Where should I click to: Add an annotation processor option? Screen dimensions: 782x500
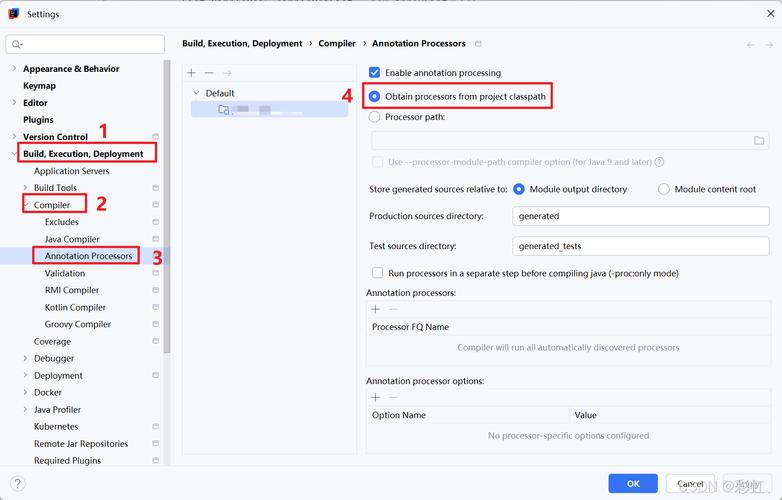376,397
